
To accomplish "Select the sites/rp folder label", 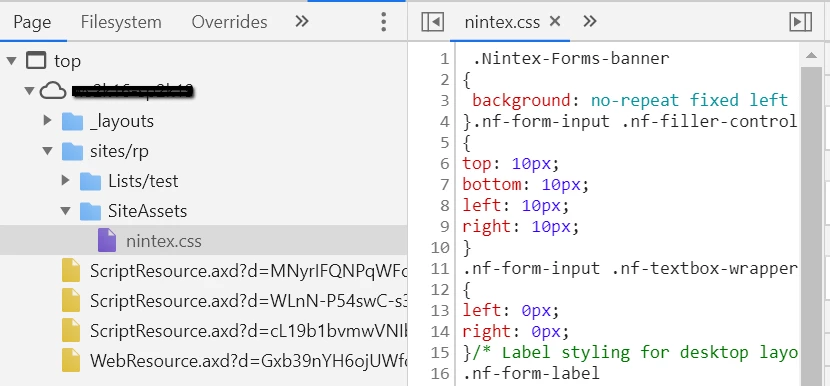I will pos(119,152).
